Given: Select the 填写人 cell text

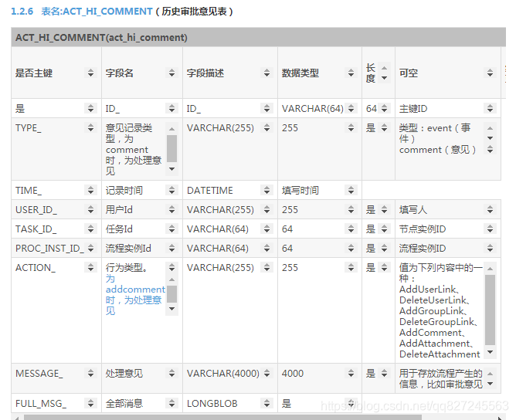Looking at the screenshot, I should coord(413,210).
